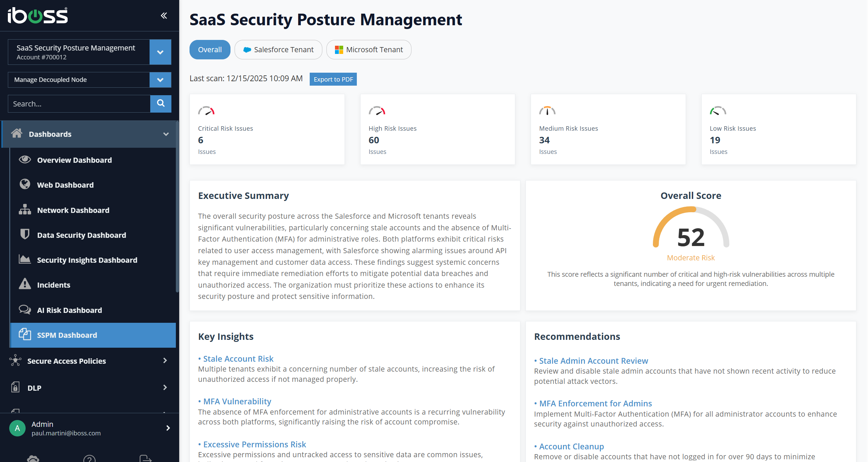Select the Overview Dashboard eye icon
The image size is (868, 462).
25,160
